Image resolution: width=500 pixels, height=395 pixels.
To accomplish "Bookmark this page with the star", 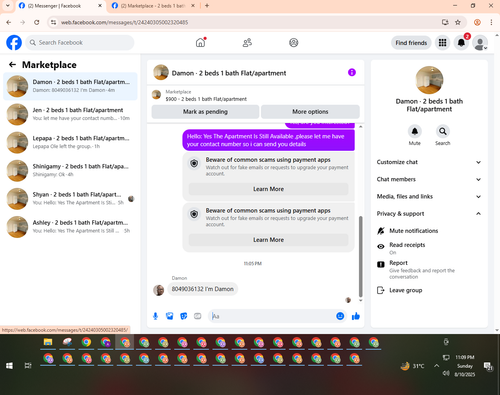I will tap(458, 22).
